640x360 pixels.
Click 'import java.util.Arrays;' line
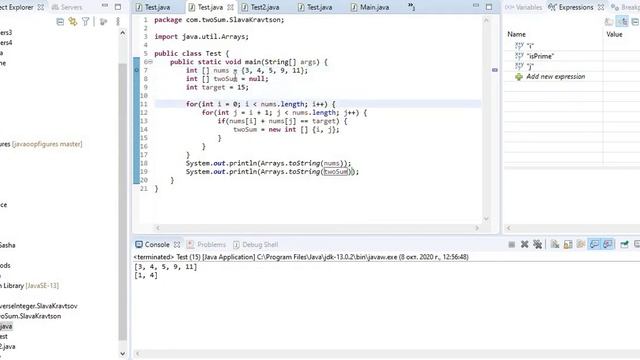(201, 37)
